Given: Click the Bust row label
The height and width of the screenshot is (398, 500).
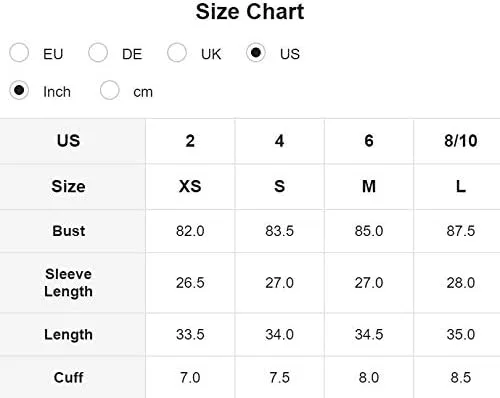Looking at the screenshot, I should (69, 231).
